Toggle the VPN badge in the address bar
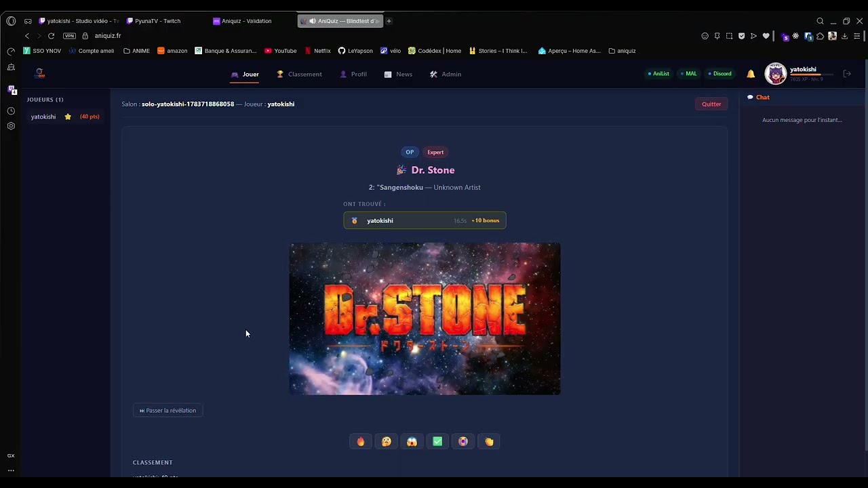Screen dimensions: 868x488 click(x=69, y=36)
